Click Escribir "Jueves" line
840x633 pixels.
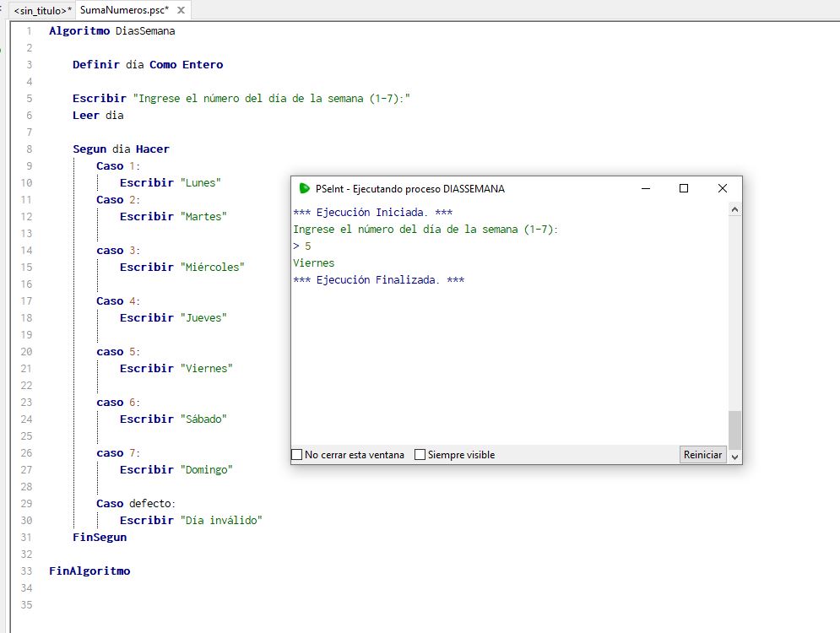point(173,317)
